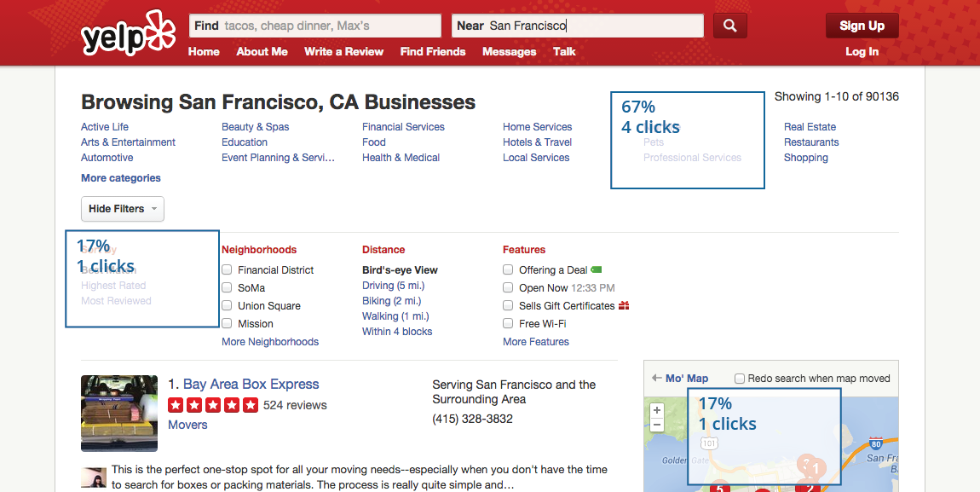Browse the Real Estate category

click(x=810, y=127)
